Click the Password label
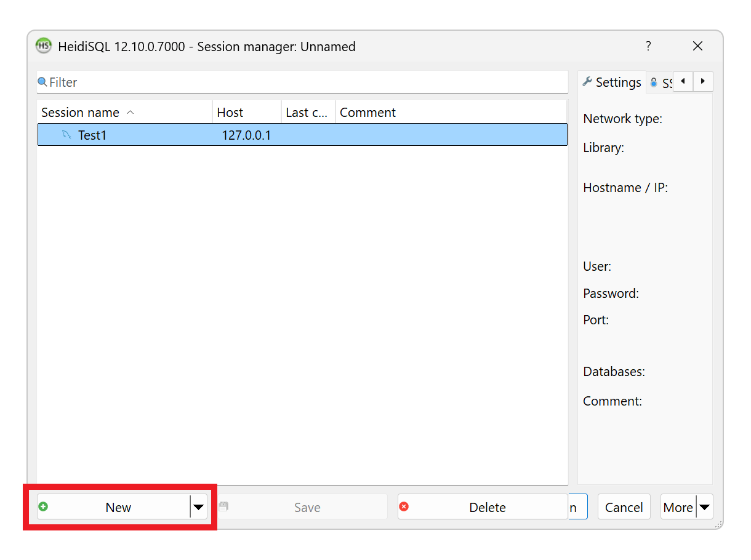This screenshot has width=751, height=560. tap(611, 294)
